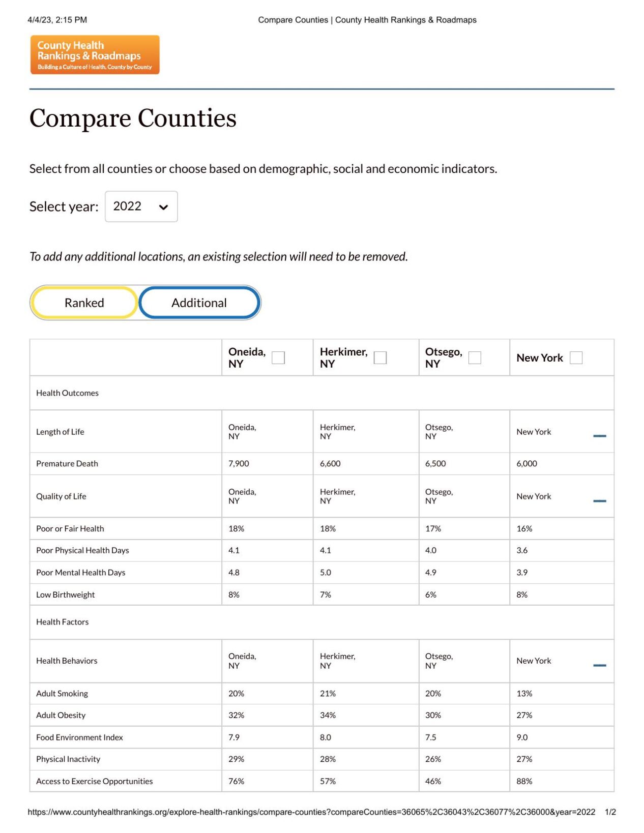Screen dimensions: 644x833
Task: Click the Adult Obesity row label
Action: click(61, 715)
